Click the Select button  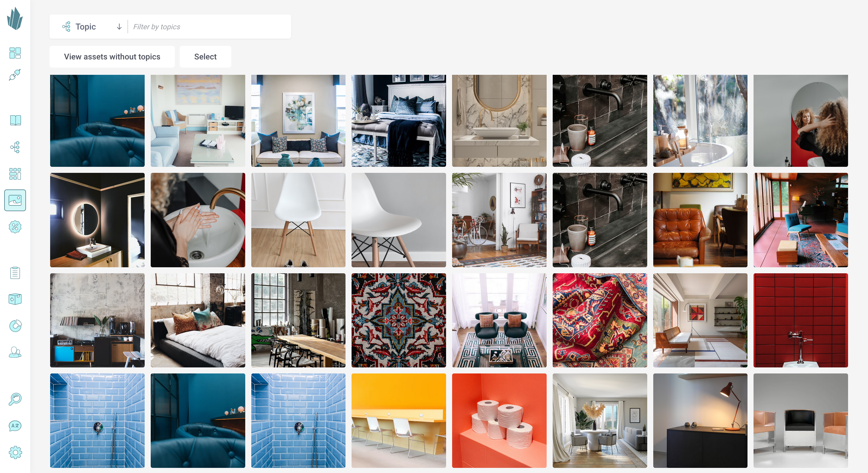[x=205, y=56]
